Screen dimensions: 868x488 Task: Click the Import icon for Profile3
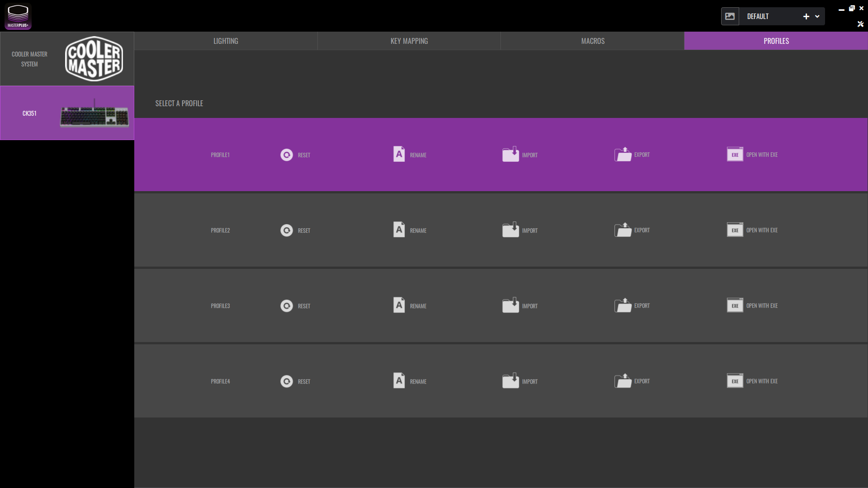(510, 305)
